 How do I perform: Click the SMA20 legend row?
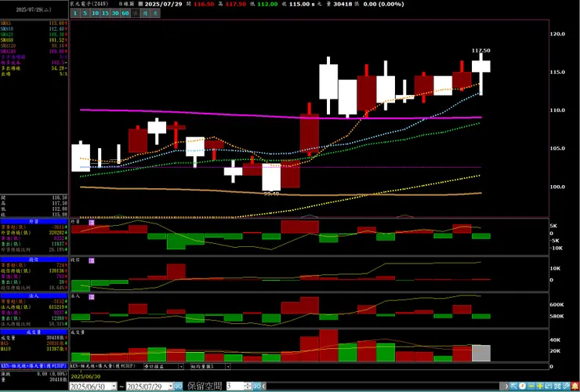click(34, 34)
